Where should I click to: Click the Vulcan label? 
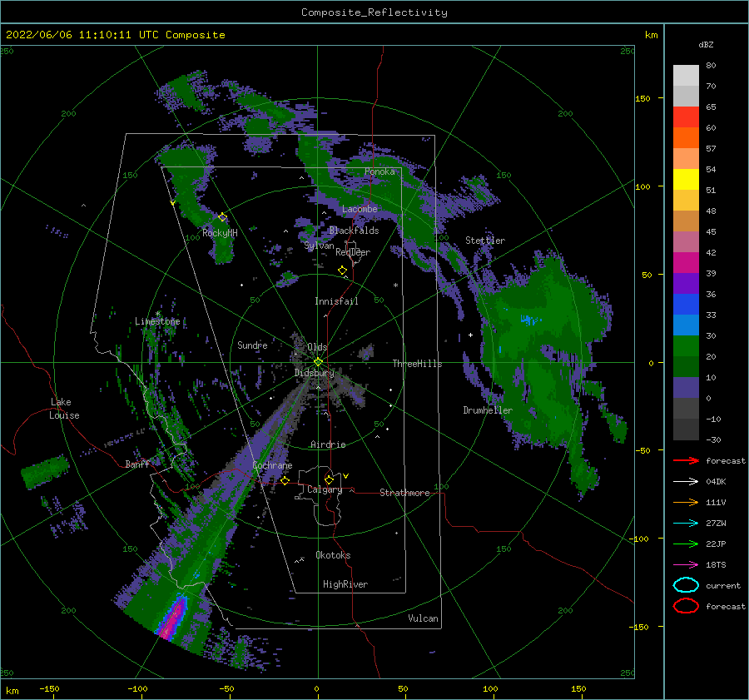pos(423,618)
